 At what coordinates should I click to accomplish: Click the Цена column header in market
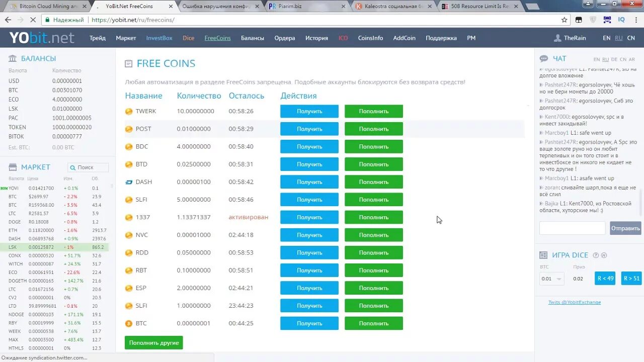(x=33, y=179)
